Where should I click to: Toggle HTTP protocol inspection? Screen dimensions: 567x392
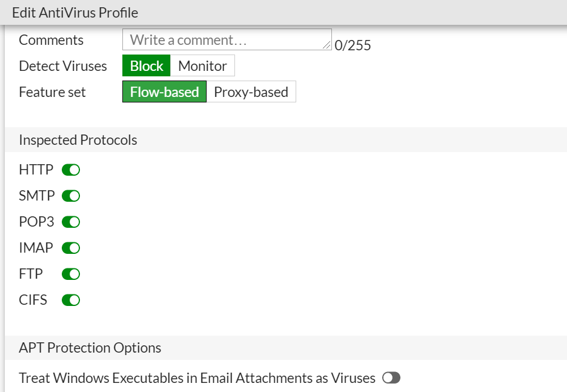pos(71,170)
